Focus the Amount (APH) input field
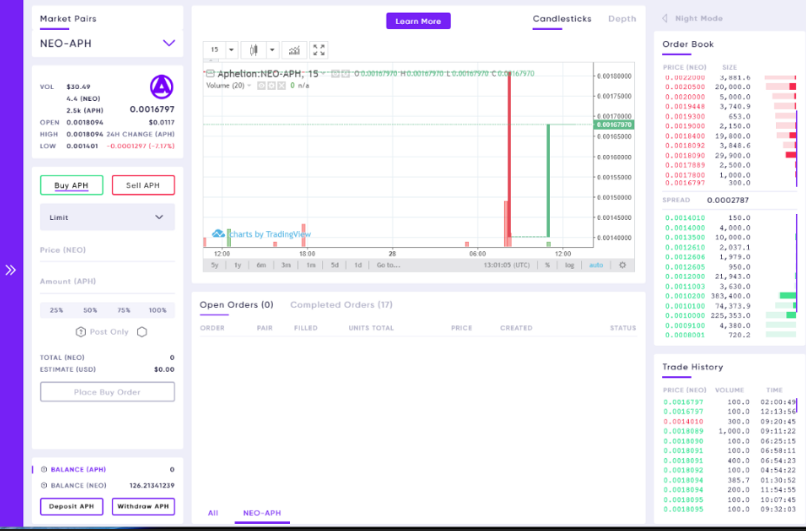 [107, 282]
